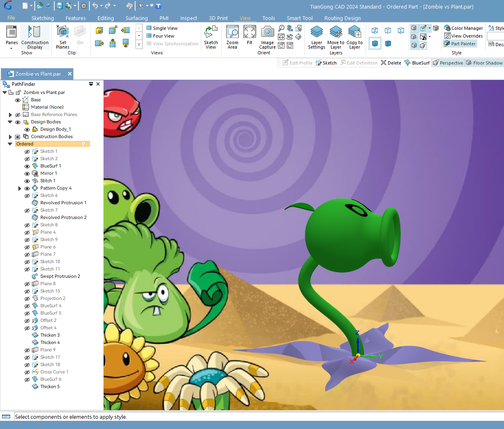Open the Color Manager
The image size is (504, 429).
click(463, 28)
